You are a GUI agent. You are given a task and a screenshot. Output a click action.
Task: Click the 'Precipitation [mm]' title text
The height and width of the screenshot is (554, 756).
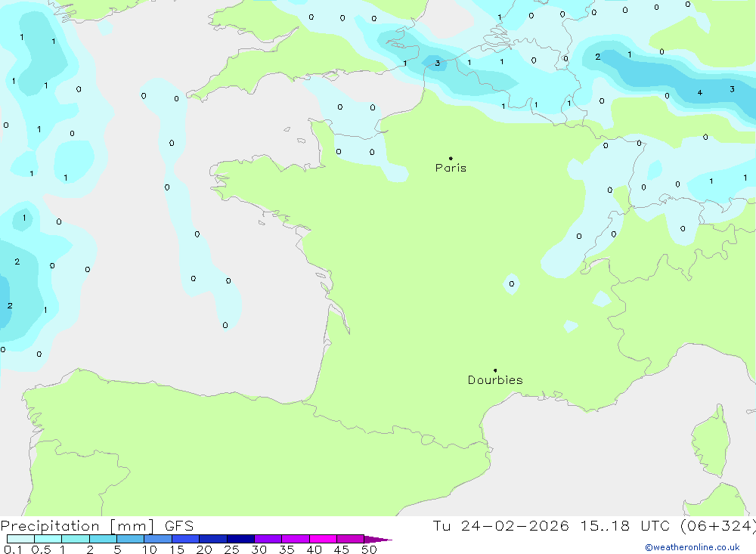(x=77, y=526)
